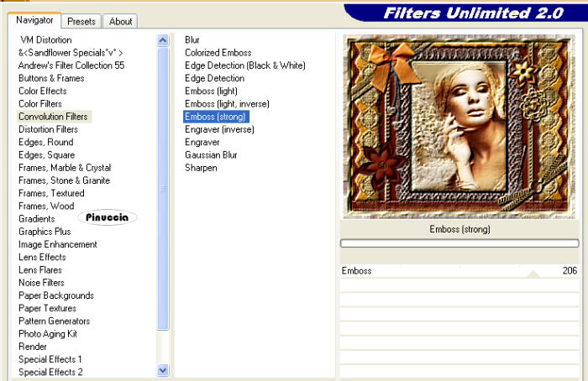Select Buttons & Frames category
This screenshot has width=588, height=381.
[x=51, y=78]
